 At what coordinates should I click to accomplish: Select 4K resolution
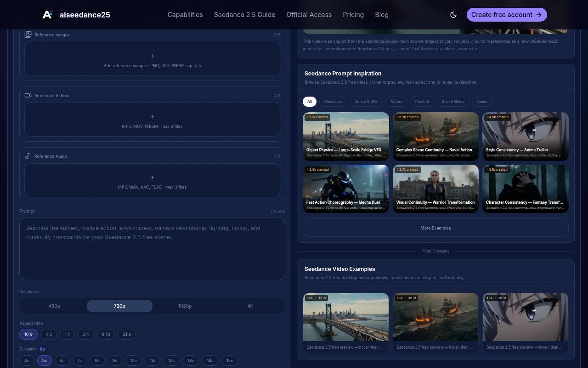pos(250,306)
